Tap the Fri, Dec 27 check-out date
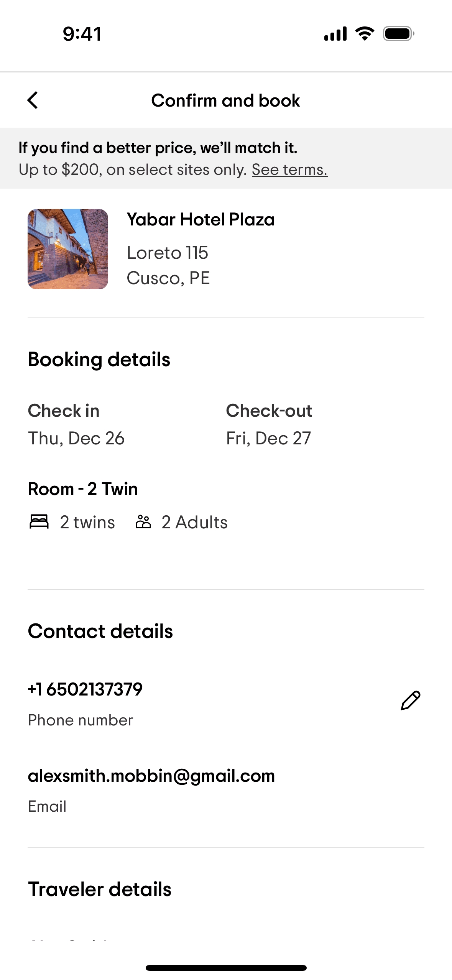The image size is (452, 980). [x=268, y=438]
